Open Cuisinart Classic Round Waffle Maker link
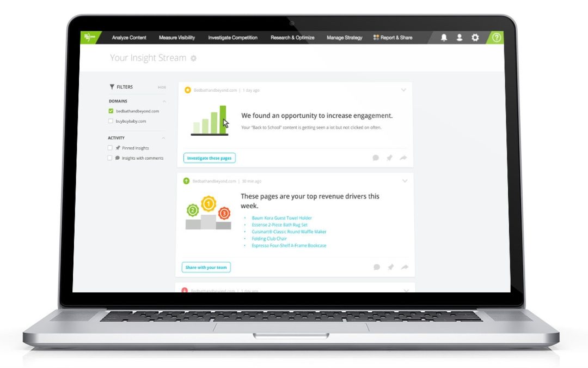Viewport: 588px width, 368px height. pyautogui.click(x=289, y=232)
